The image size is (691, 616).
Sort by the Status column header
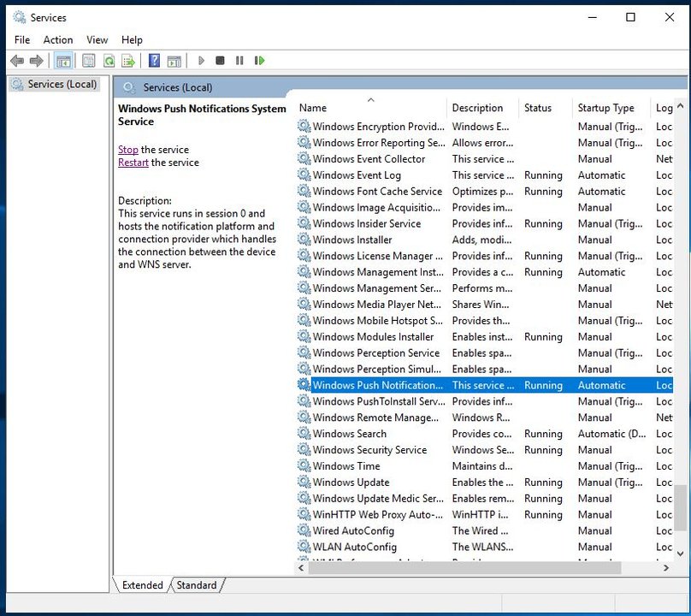click(546, 108)
